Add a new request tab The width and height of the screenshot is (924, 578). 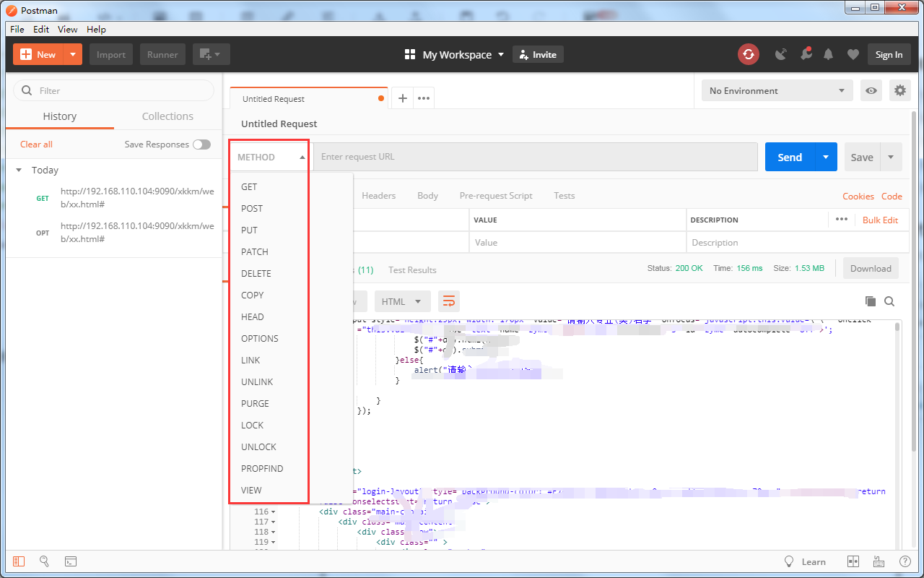[x=403, y=99]
